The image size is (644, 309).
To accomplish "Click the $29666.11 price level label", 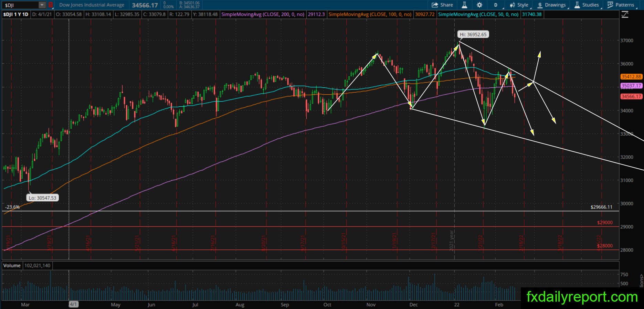I will [x=601, y=207].
